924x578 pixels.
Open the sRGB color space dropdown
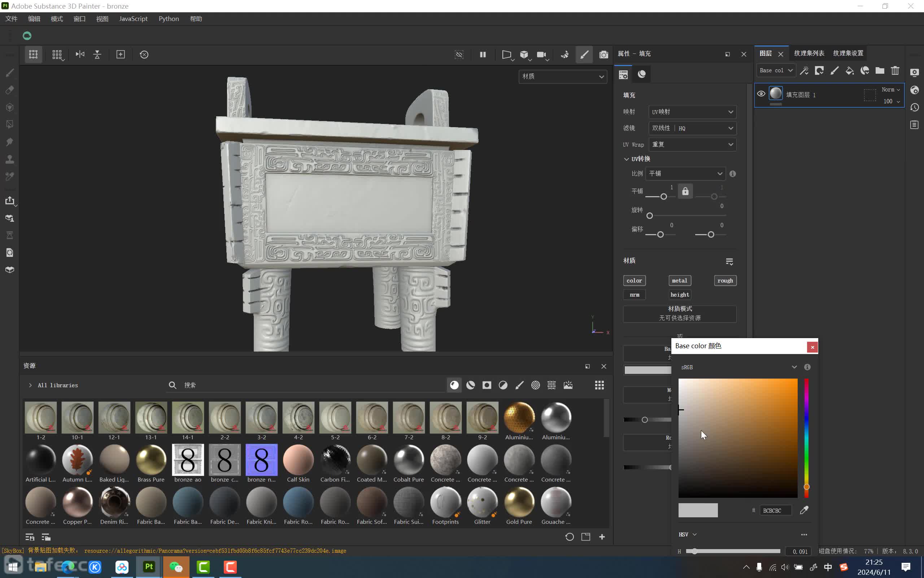point(738,367)
